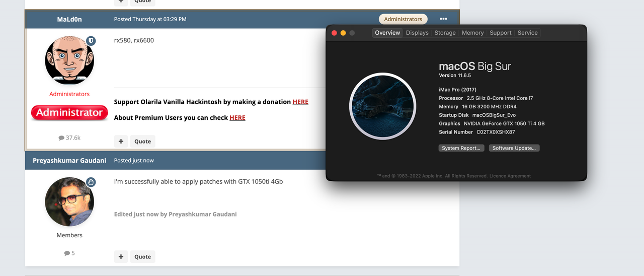Click the macOS Big Sur wallpaper logo

pyautogui.click(x=382, y=106)
